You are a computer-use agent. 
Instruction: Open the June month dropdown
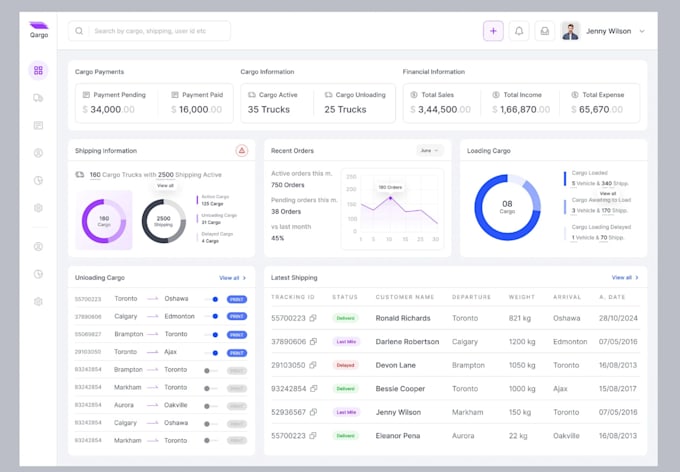pos(430,150)
